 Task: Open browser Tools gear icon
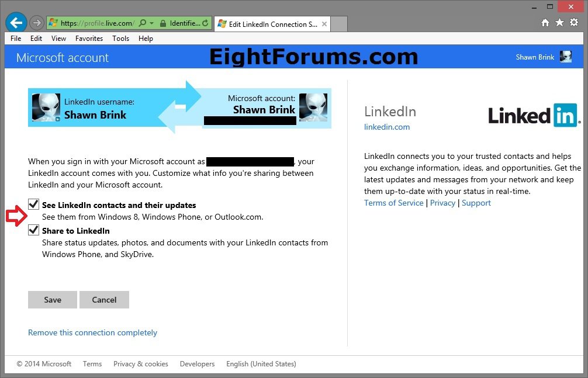click(574, 23)
